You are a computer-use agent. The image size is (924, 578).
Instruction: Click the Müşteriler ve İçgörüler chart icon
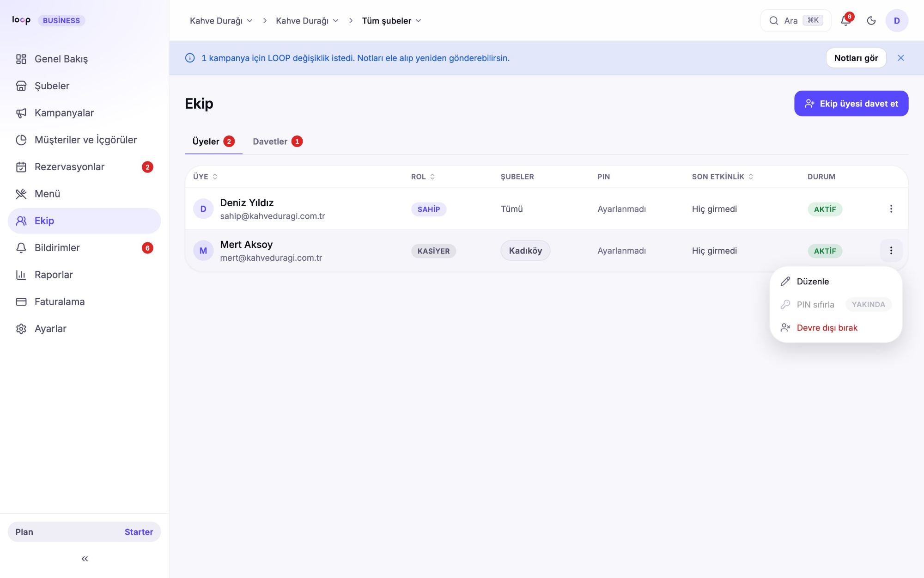point(21,140)
